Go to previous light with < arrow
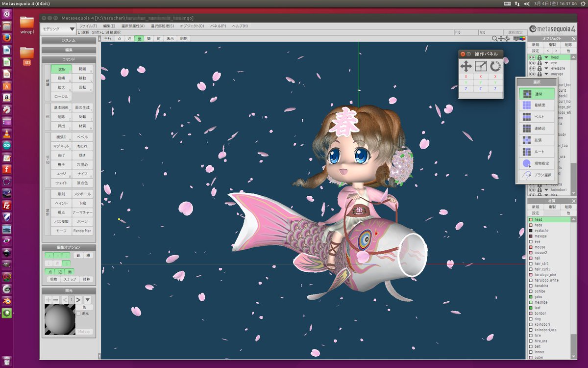Image resolution: width=588 pixels, height=368 pixels. 65,299
